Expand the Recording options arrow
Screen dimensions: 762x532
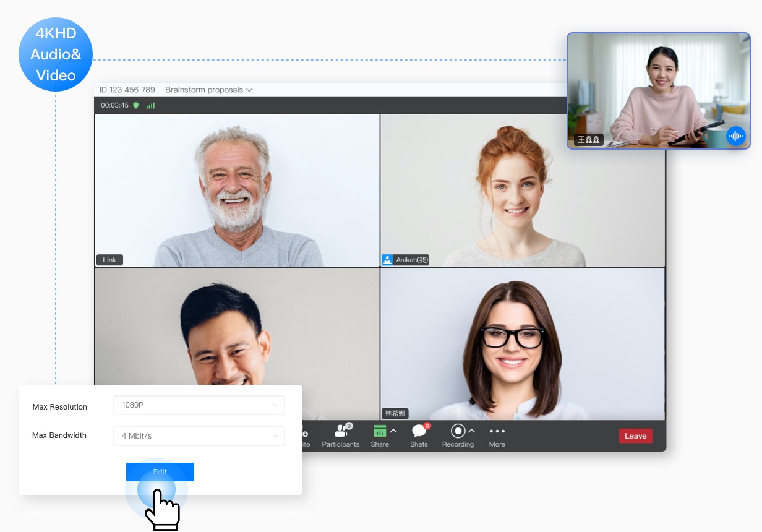pyautogui.click(x=472, y=431)
